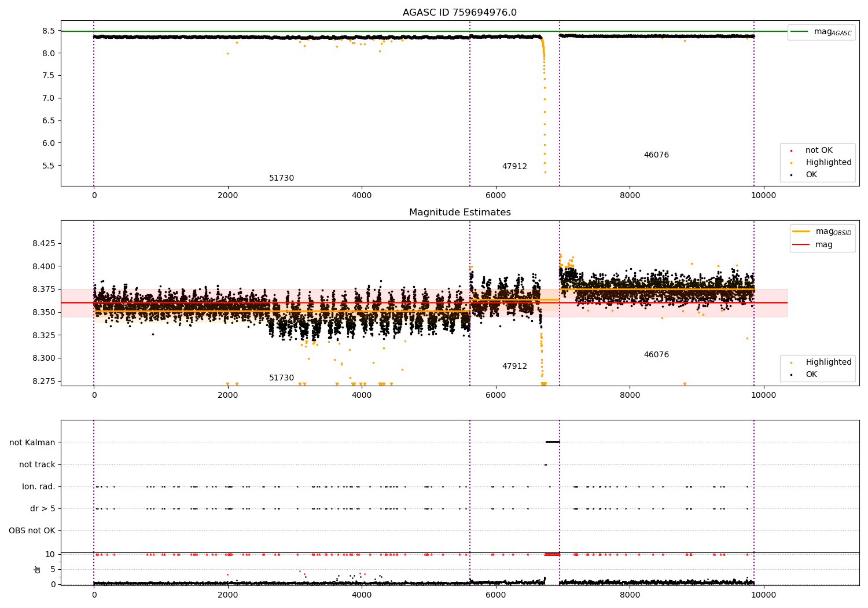Click 'Highlighted' in the top plot legend
This screenshot has width=868, height=608.
(x=828, y=163)
